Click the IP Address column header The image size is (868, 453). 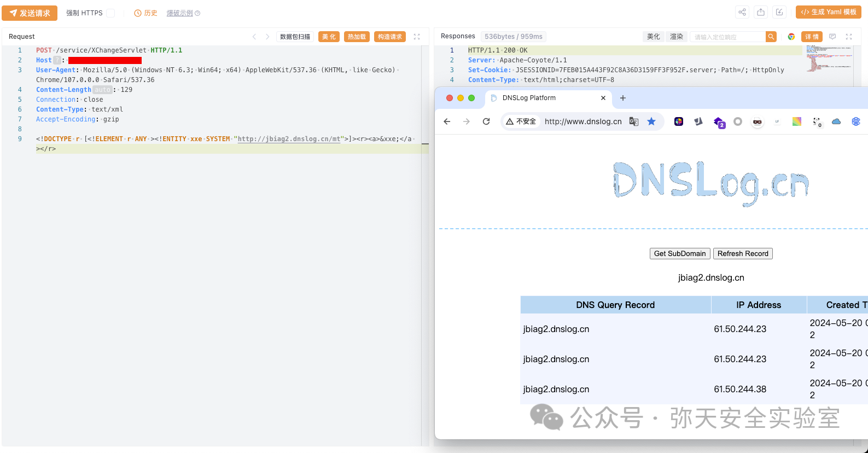(759, 305)
